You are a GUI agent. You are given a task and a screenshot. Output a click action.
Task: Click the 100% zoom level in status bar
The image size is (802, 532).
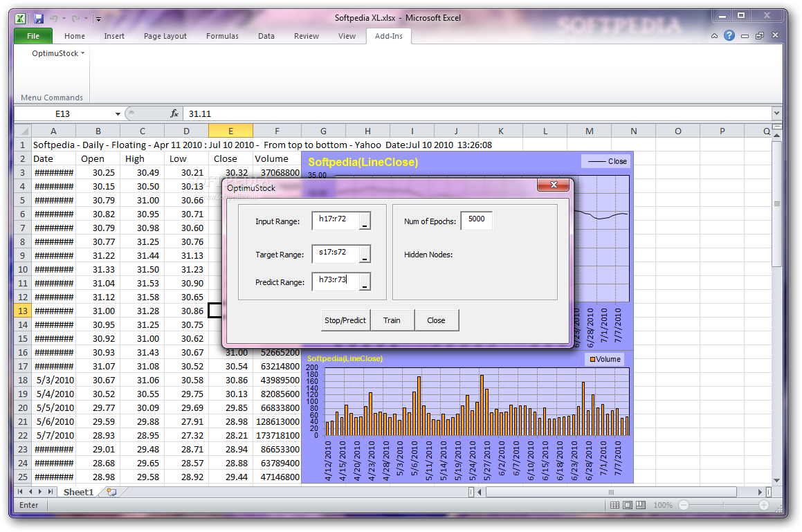click(x=663, y=506)
